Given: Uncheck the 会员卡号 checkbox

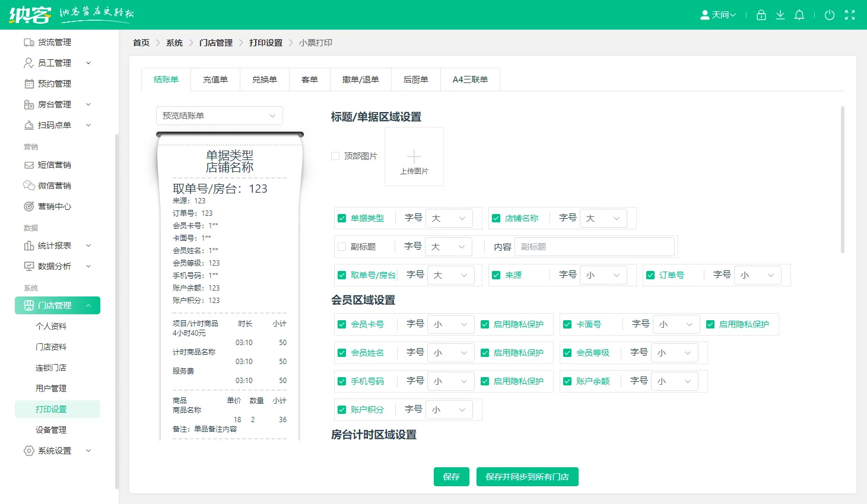Looking at the screenshot, I should [342, 324].
